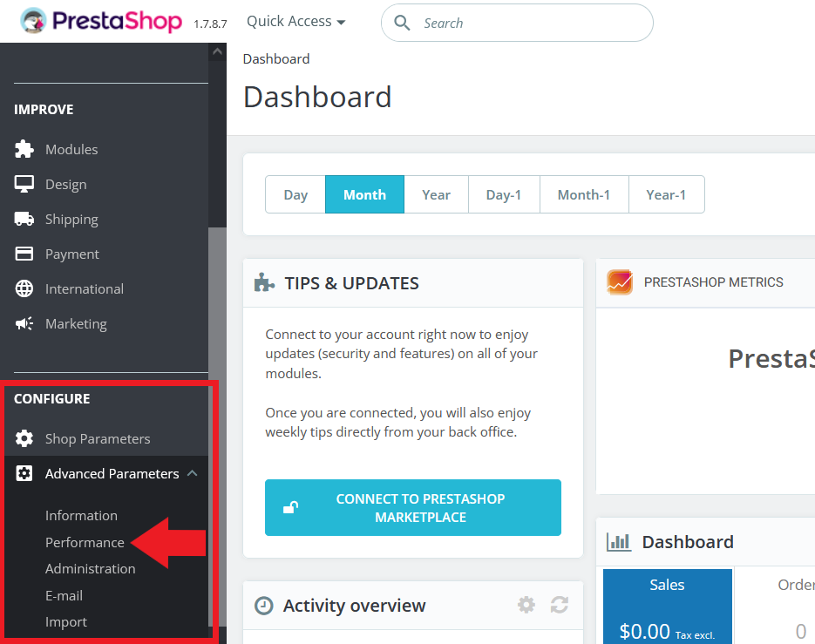The height and width of the screenshot is (644, 815).
Task: Click the CONFIGURE section heading
Action: (52, 398)
